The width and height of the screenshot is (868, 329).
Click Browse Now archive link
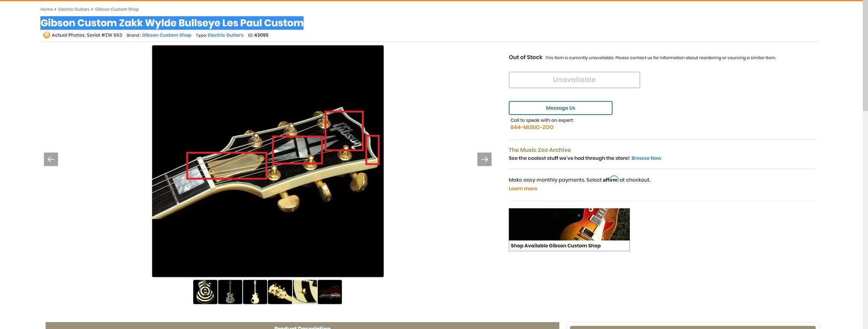[x=646, y=158]
